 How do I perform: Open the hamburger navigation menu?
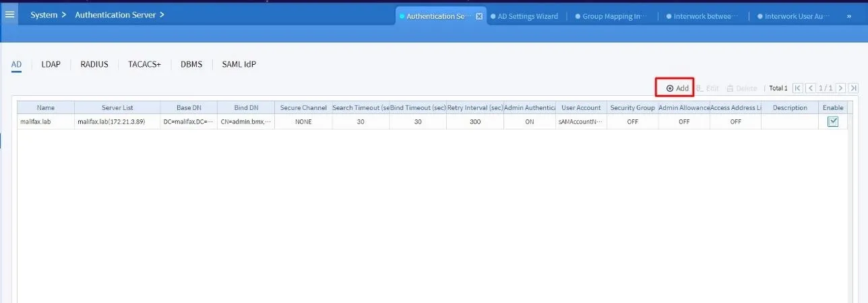9,15
